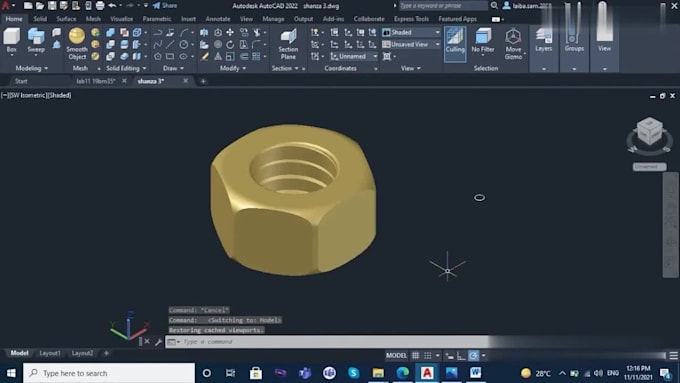Viewport: 680px width, 383px height.
Task: Open the Groups panel icon
Action: [574, 40]
